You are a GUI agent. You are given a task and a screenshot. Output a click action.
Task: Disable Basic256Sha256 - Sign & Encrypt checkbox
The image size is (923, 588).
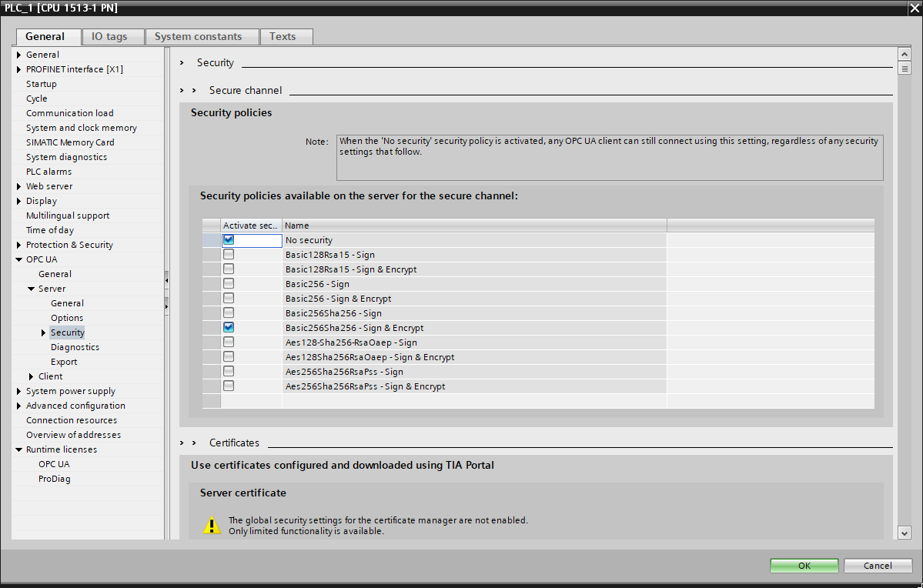coord(229,327)
